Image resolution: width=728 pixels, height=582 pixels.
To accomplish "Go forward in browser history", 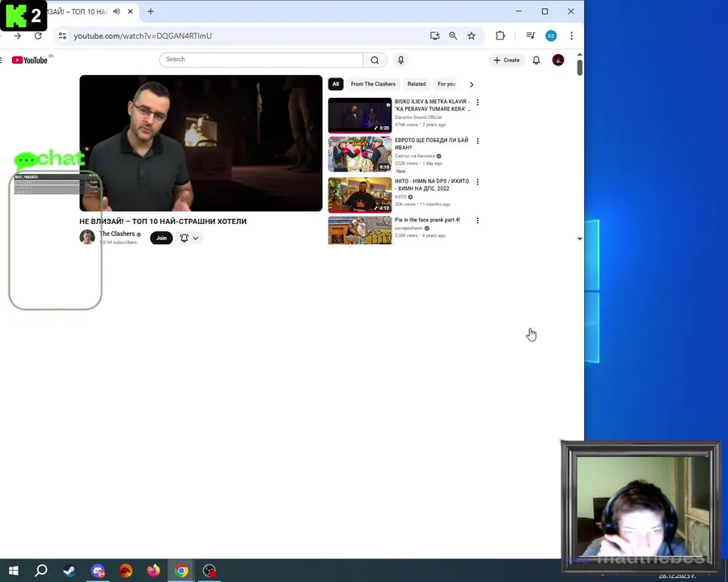I will [17, 36].
